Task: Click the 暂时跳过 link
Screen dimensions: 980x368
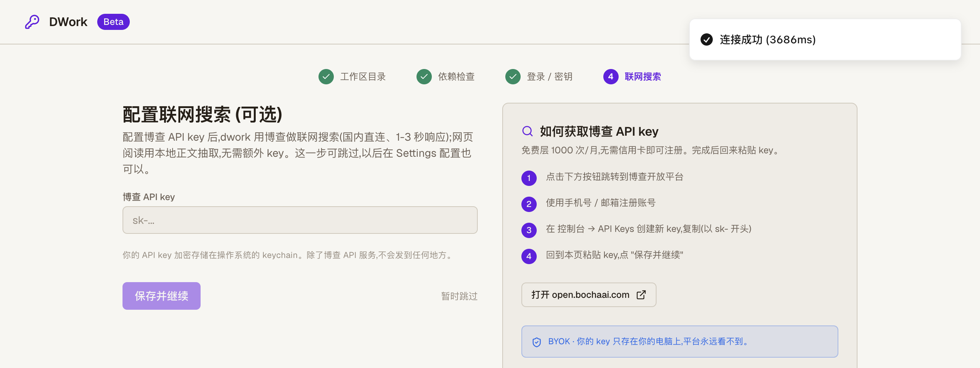Action: click(x=459, y=296)
